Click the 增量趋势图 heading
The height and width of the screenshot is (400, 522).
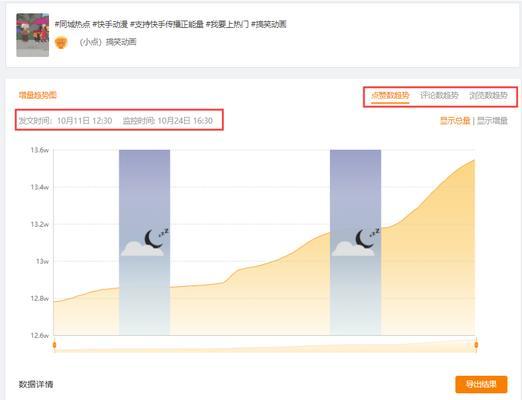pyautogui.click(x=38, y=95)
